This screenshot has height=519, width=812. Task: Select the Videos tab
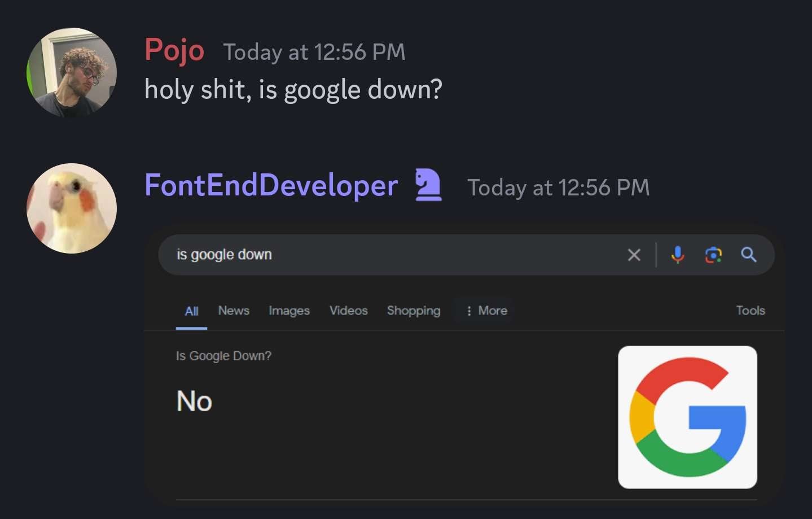pos(348,311)
